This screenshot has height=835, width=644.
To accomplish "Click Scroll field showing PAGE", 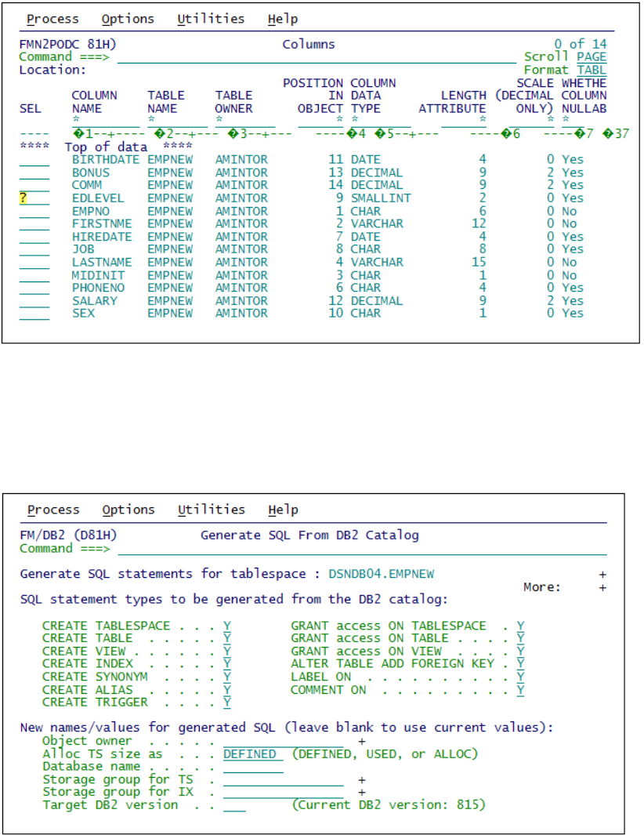I will pos(592,57).
